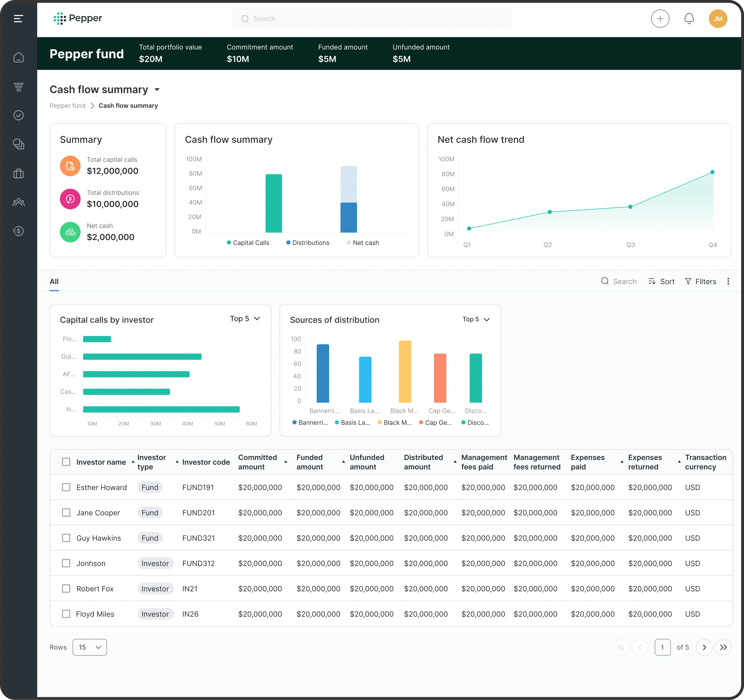The image size is (744, 700).
Task: Open the checkmark tasks sidebar icon
Action: coord(18,115)
